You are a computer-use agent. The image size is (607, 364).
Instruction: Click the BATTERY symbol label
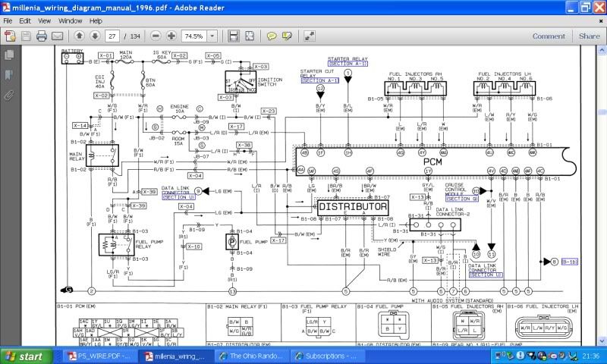(x=72, y=51)
